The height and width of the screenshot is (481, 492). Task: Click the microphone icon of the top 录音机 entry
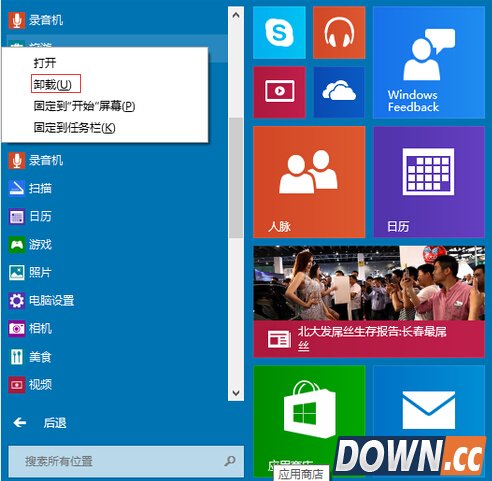click(x=17, y=20)
